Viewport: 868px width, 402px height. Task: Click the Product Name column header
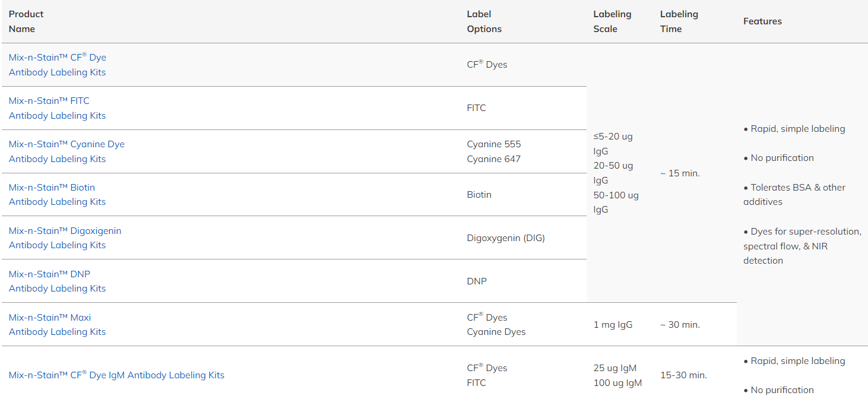pyautogui.click(x=26, y=21)
